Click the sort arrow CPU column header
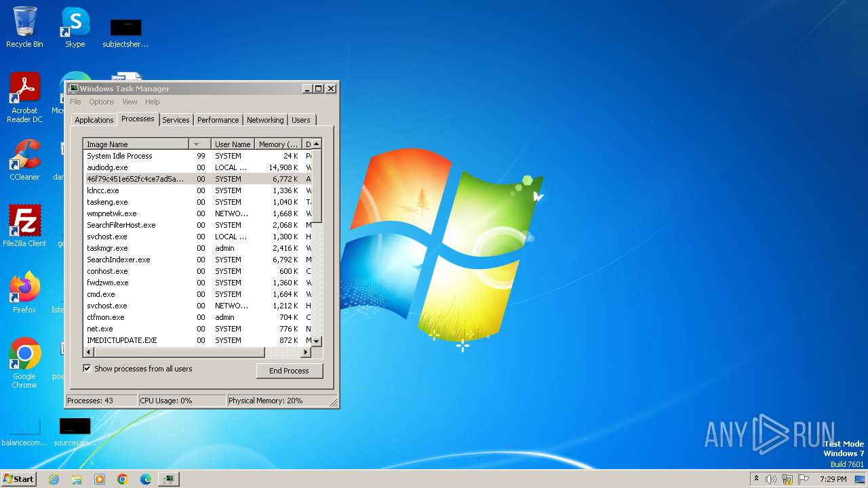The image size is (868, 488). click(x=199, y=144)
